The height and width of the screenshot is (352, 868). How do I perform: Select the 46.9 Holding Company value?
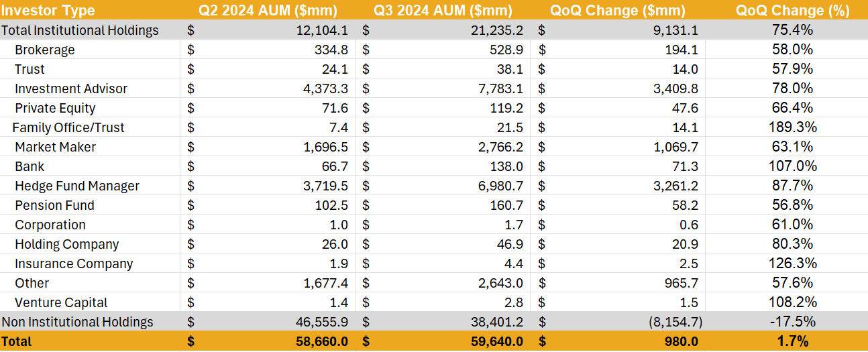click(x=511, y=244)
